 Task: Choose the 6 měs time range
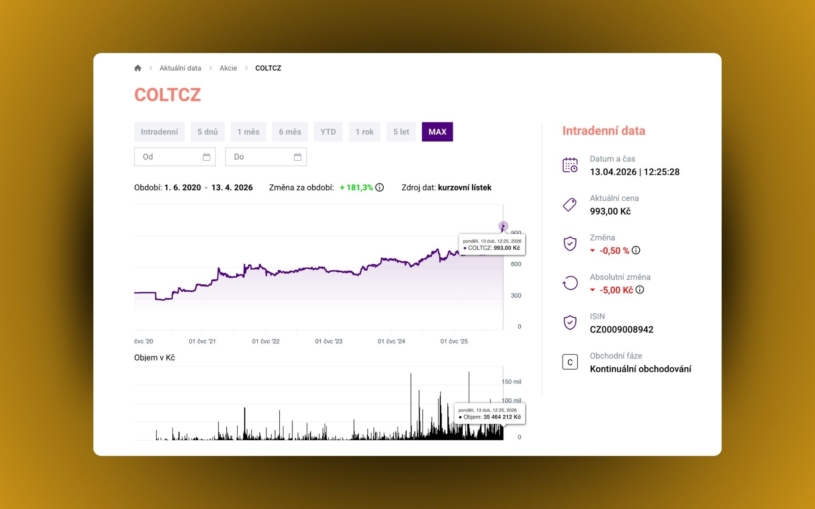(x=290, y=132)
